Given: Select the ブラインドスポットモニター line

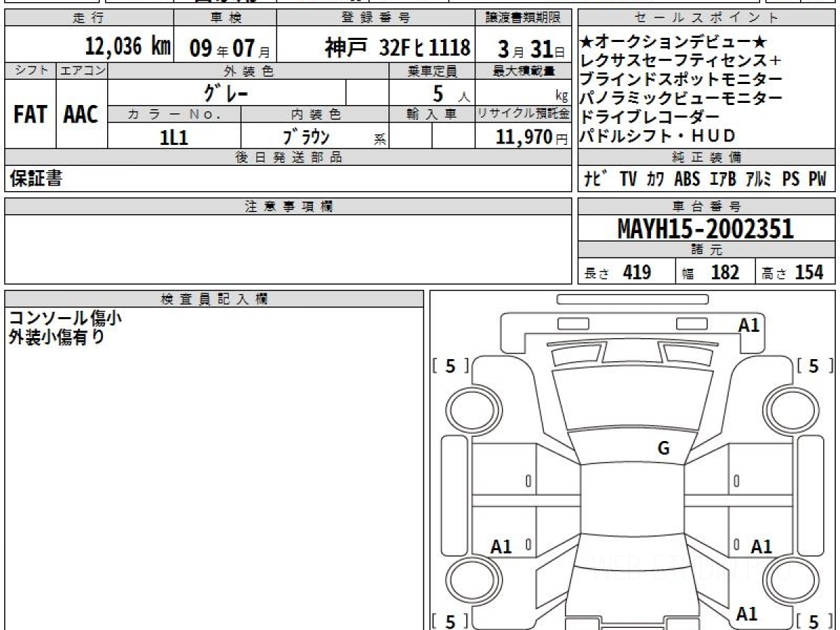Looking at the screenshot, I should [x=682, y=80].
